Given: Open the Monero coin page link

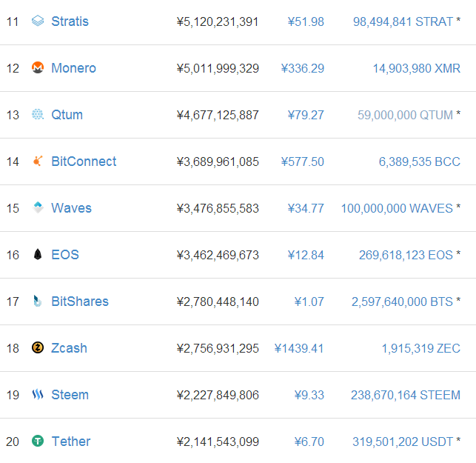Looking at the screenshot, I should (x=73, y=68).
